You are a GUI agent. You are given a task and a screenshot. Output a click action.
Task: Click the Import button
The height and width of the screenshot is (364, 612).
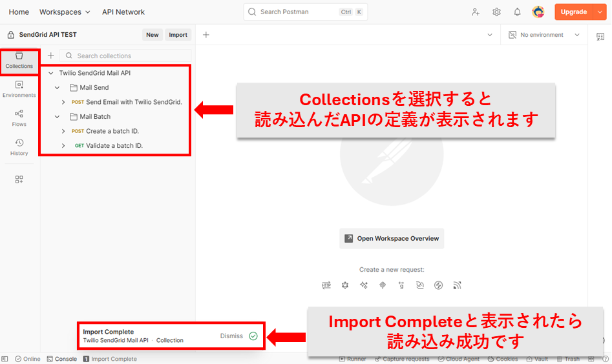178,35
